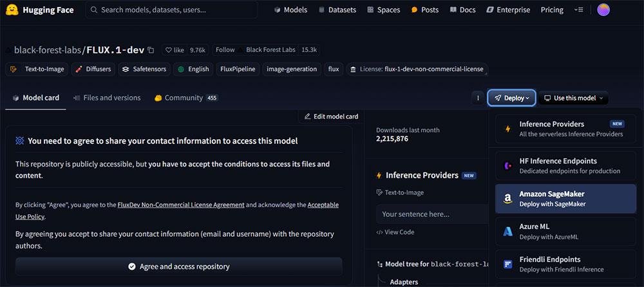Like the FLUX.1-dev model
Screen dimensions: 644x287
point(175,50)
